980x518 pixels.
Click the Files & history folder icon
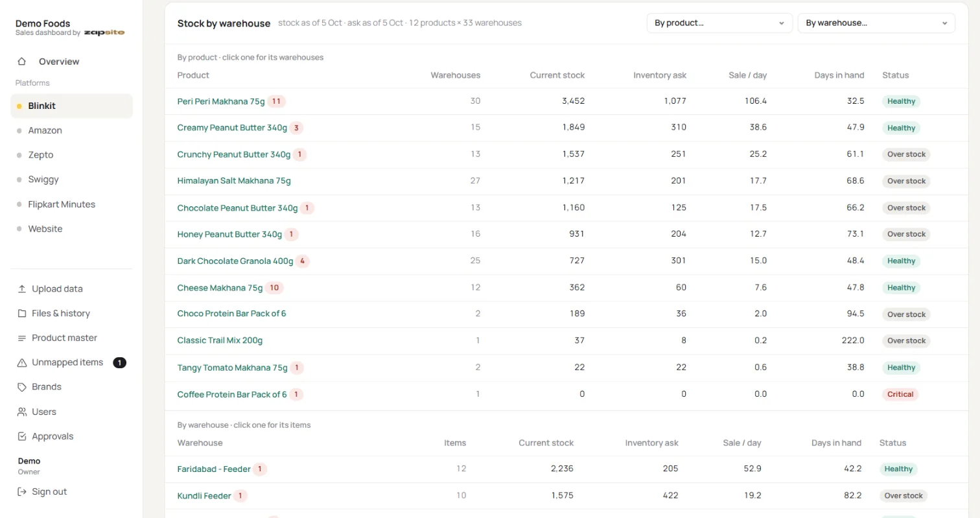coord(22,313)
